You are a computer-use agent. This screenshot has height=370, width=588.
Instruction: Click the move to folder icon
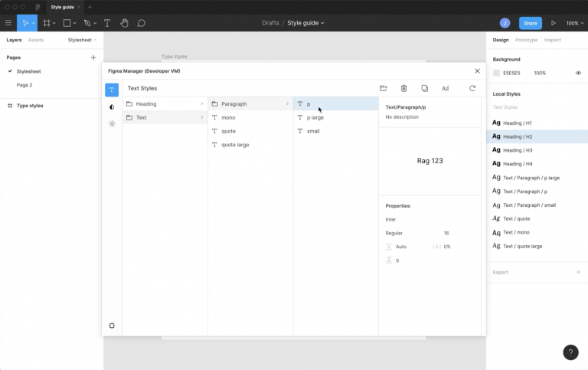point(383,88)
